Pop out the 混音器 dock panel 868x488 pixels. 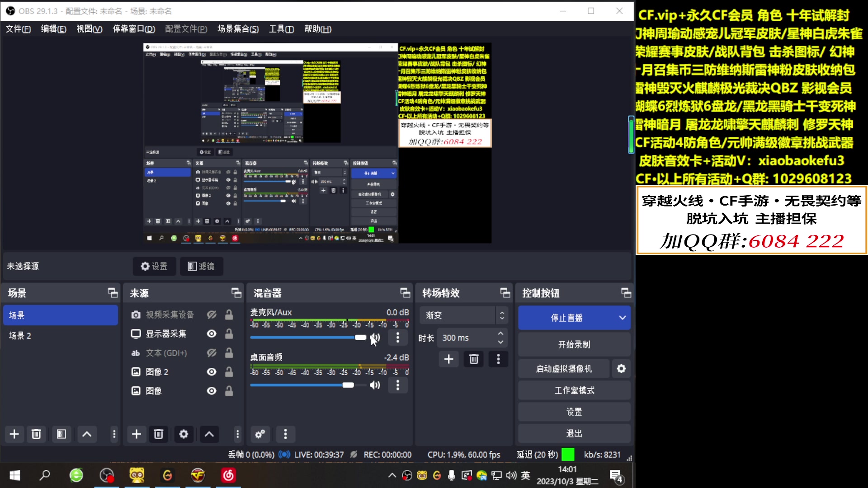click(x=405, y=293)
